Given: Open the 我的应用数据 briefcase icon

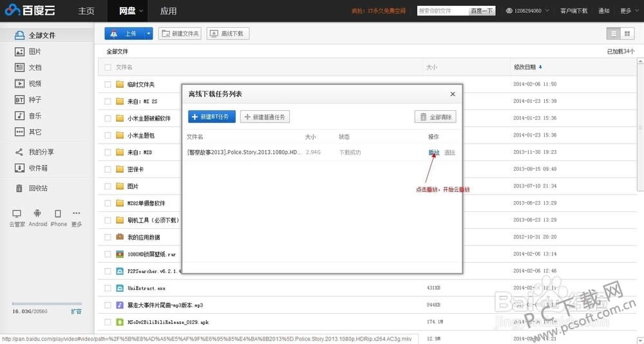Looking at the screenshot, I should coord(120,236).
